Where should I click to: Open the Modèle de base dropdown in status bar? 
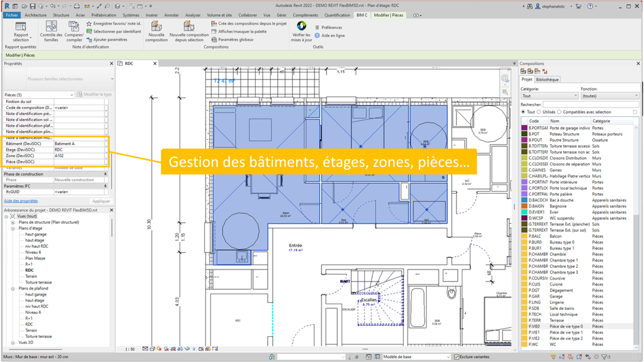pos(416,357)
